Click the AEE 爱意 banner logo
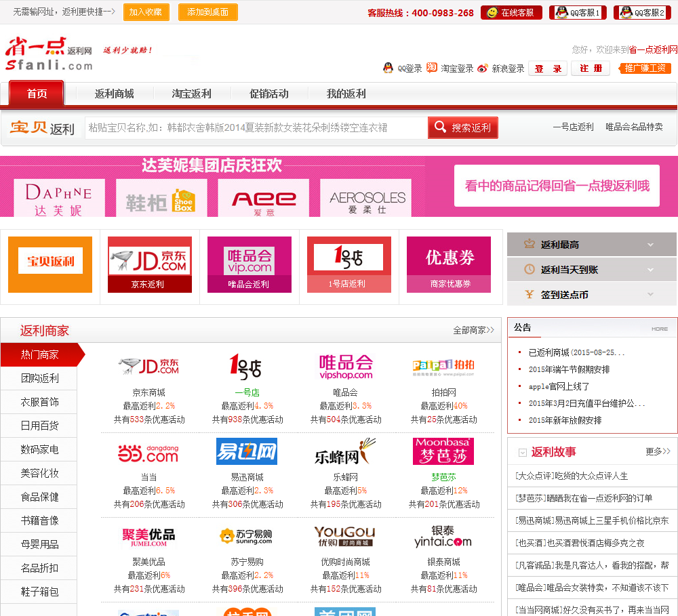The height and width of the screenshot is (616, 678). (263, 199)
